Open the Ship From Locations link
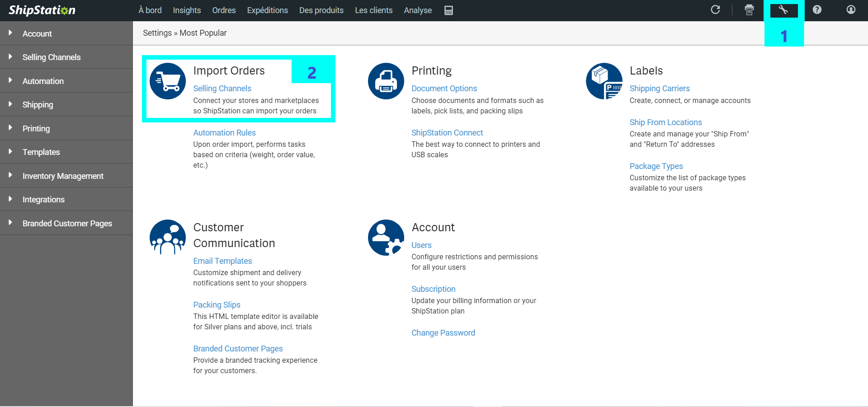The image size is (868, 407). pyautogui.click(x=665, y=122)
